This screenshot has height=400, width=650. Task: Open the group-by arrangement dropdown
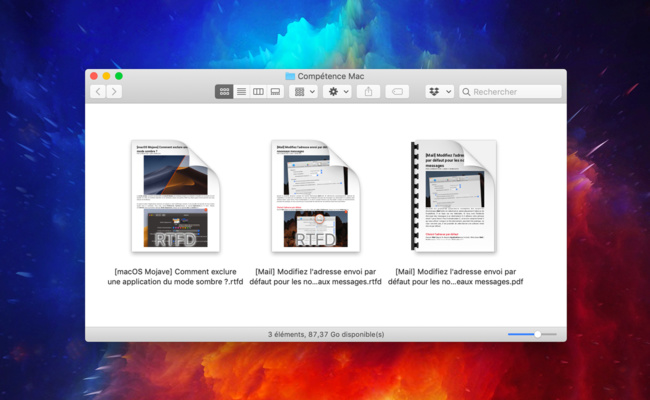click(x=303, y=91)
